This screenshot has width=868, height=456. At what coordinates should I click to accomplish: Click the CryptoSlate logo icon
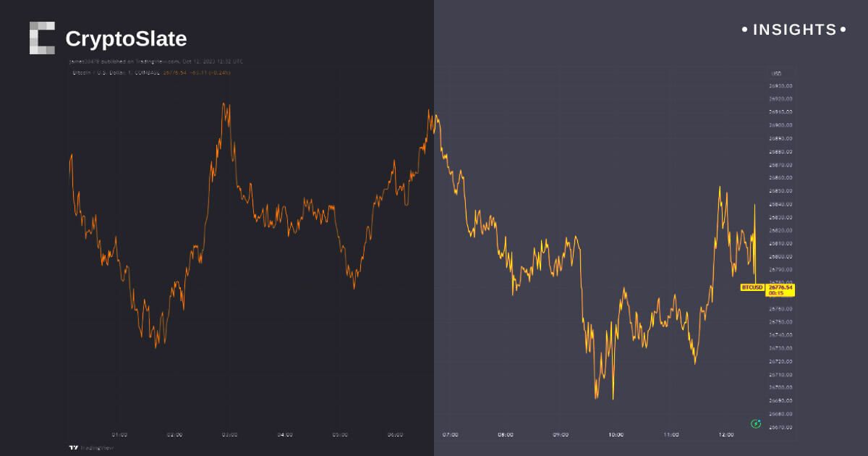coord(42,38)
